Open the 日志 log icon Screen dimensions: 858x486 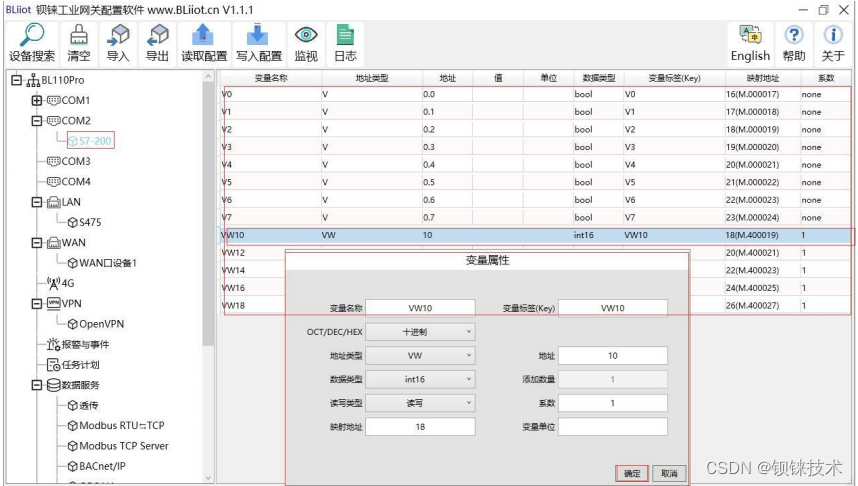tap(345, 35)
